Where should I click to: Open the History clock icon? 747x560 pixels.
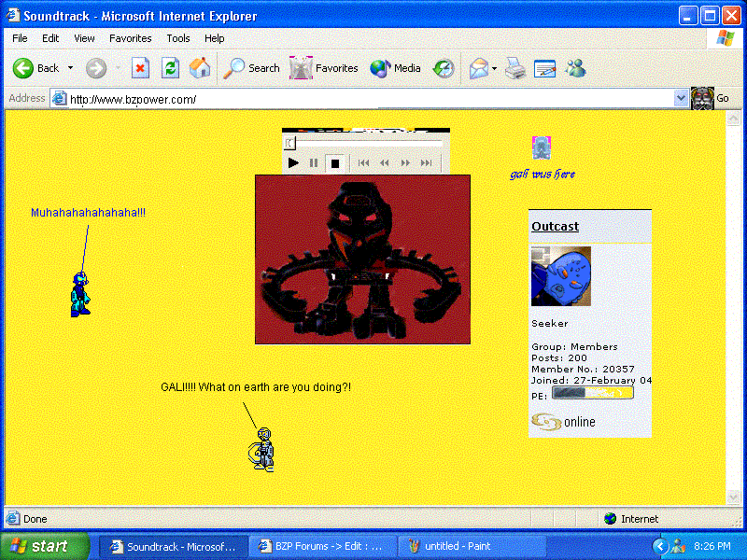pos(443,68)
